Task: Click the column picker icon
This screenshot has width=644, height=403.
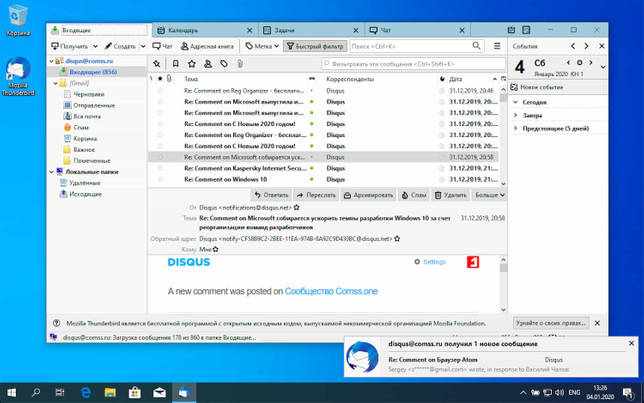Action: pos(504,78)
